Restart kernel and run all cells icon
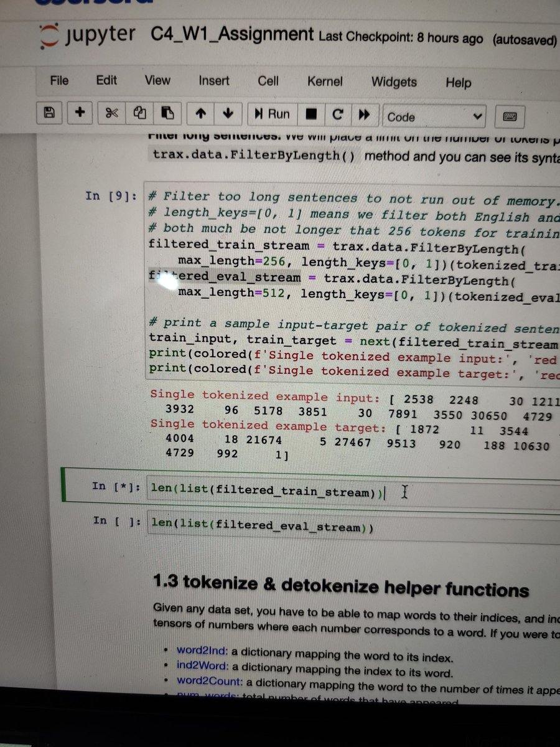The image size is (560, 747). [x=364, y=116]
